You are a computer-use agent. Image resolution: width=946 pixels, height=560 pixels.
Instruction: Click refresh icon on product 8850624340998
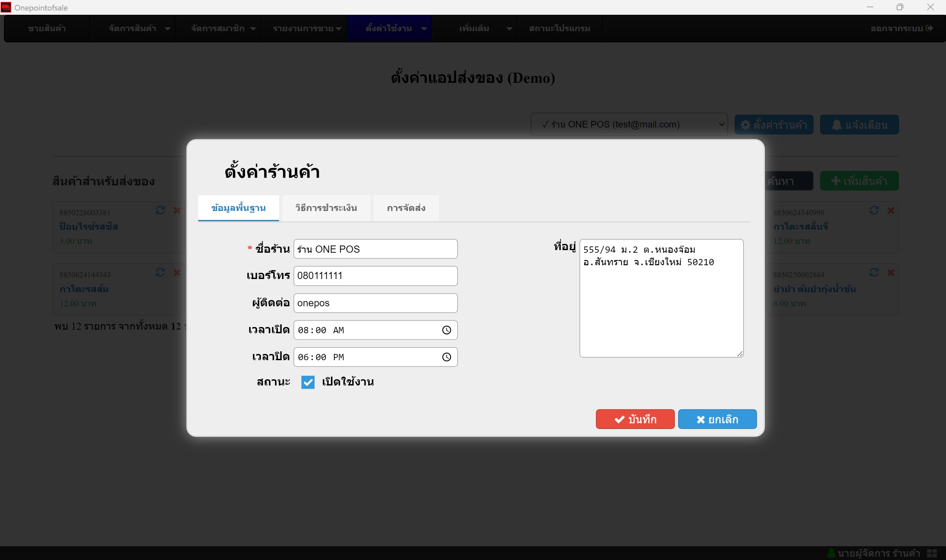point(874,210)
